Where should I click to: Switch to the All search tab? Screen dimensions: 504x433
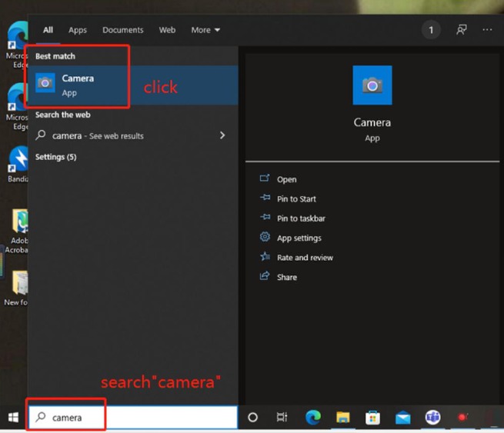tap(48, 30)
